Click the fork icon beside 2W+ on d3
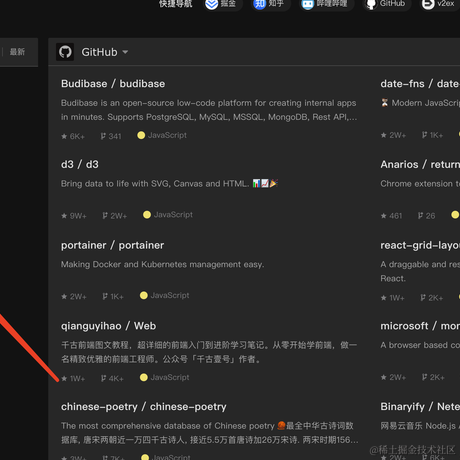 point(105,216)
